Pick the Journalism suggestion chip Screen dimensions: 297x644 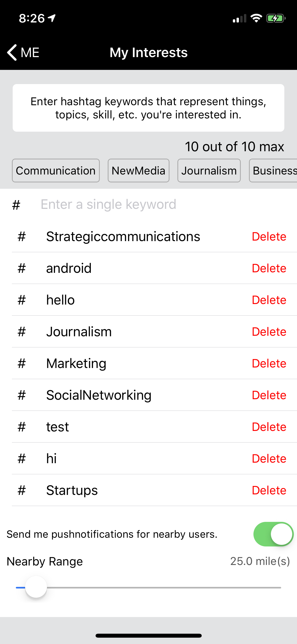(209, 171)
